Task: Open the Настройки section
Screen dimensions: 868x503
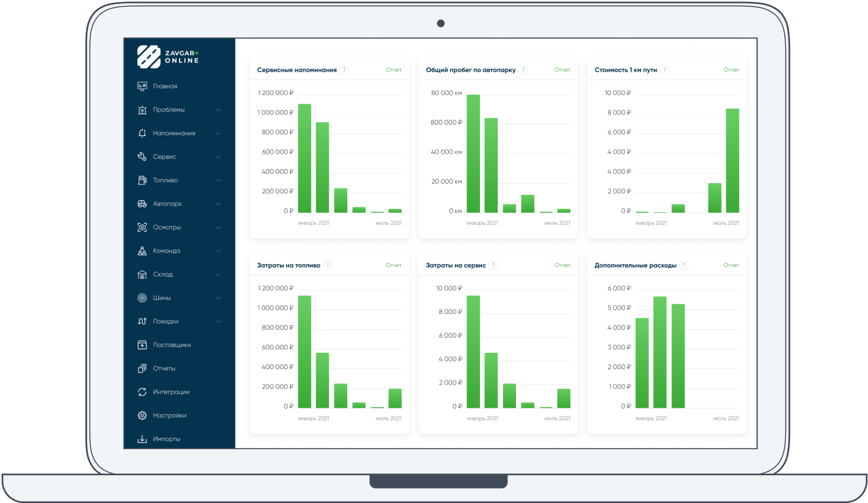Action: tap(170, 416)
